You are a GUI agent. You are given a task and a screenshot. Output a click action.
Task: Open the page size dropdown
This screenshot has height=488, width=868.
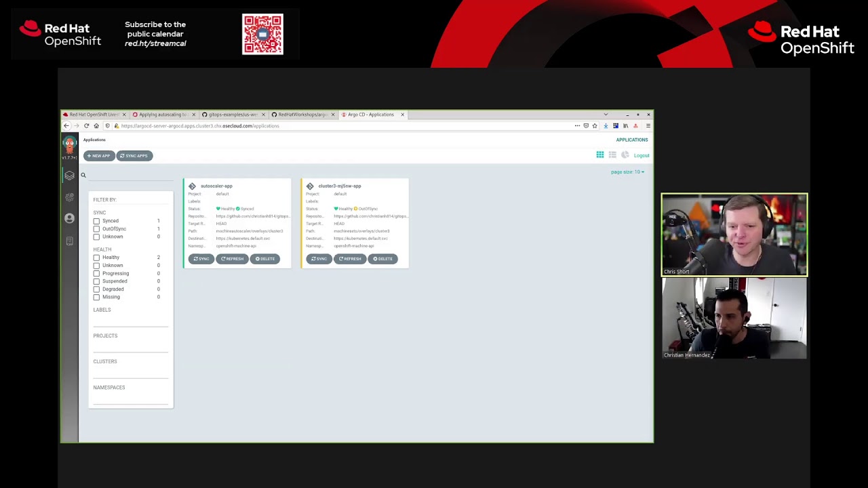coord(627,172)
